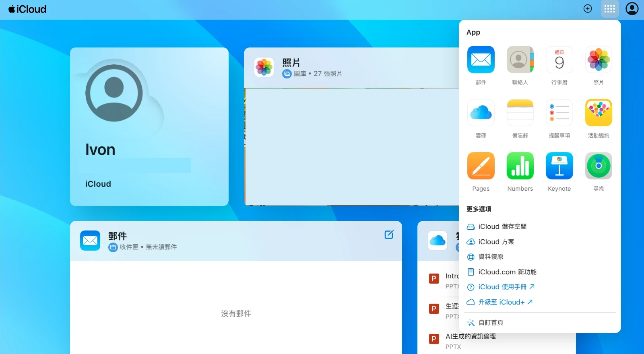Click the iCloud logo in the header
This screenshot has width=644, height=354.
(27, 9)
